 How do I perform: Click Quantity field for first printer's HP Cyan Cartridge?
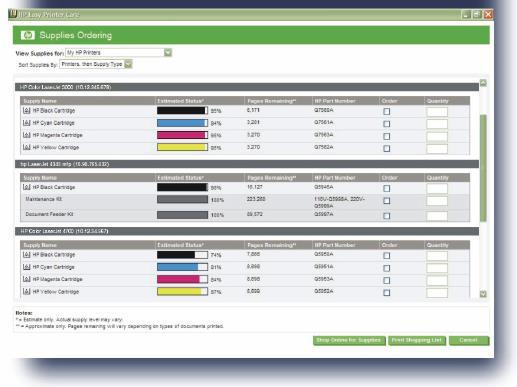[437, 124]
